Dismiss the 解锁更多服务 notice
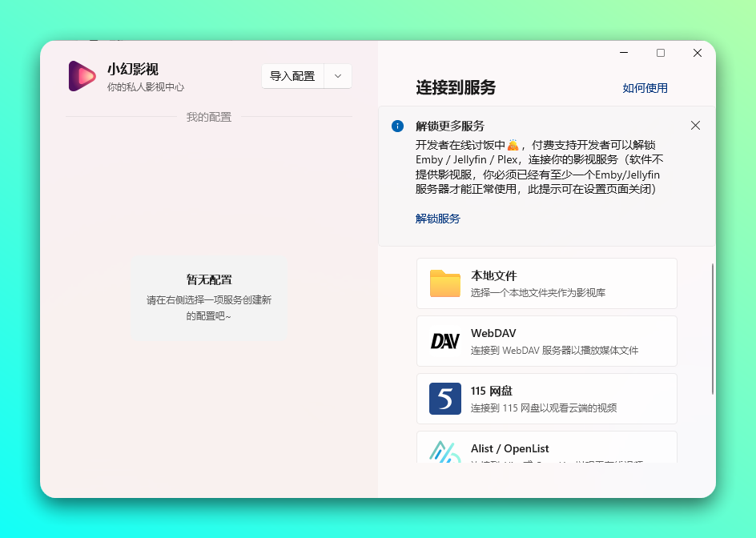 [695, 126]
